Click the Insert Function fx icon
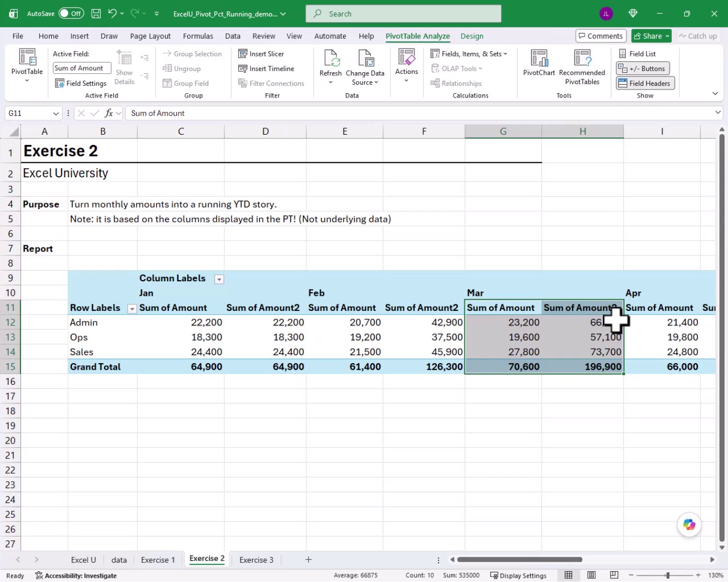The width and height of the screenshot is (728, 582). (109, 113)
